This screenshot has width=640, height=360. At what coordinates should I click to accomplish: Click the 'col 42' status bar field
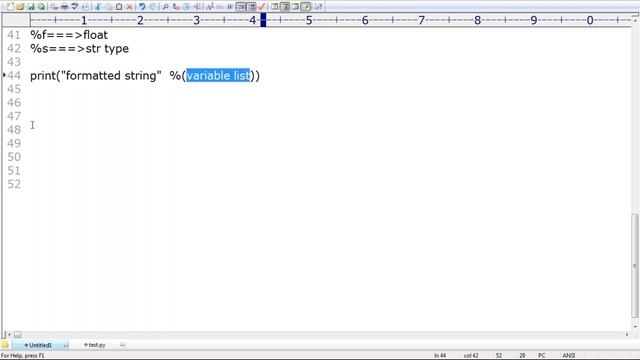(x=471, y=356)
